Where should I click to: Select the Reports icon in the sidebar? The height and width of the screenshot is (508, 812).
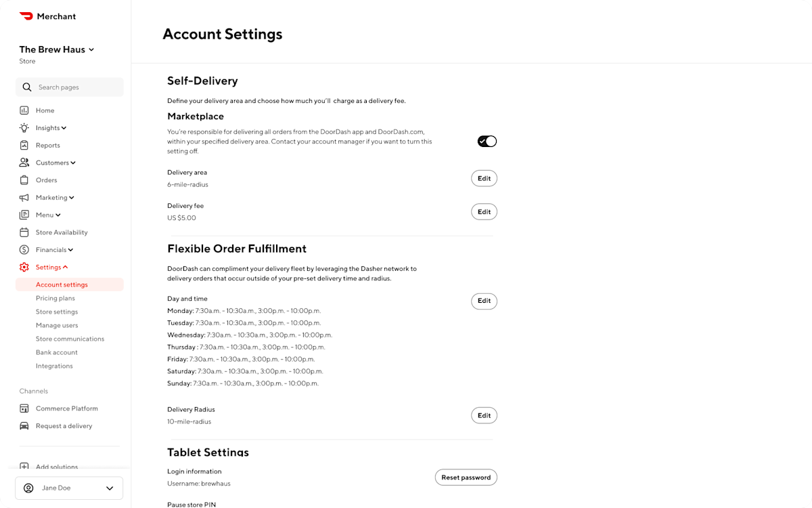pos(25,145)
